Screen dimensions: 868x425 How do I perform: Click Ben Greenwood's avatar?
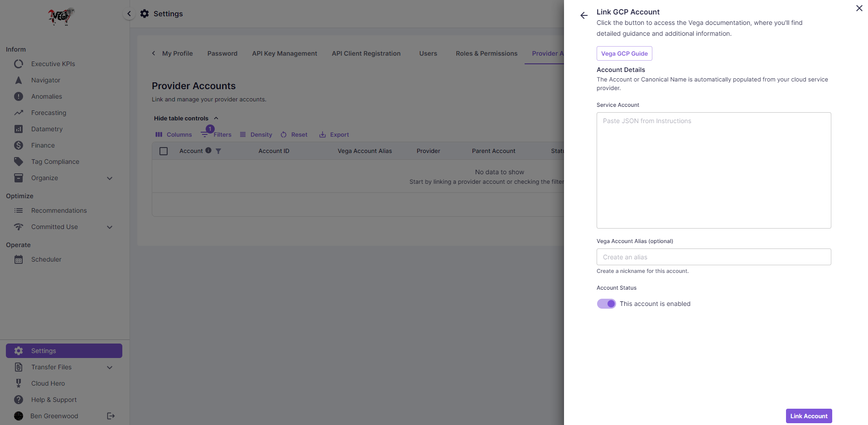click(x=19, y=416)
